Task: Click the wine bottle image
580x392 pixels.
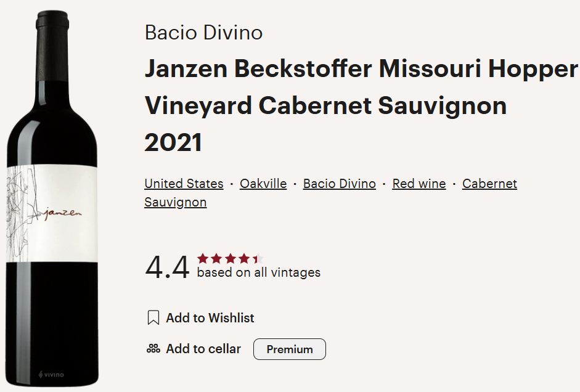Action: coord(52,198)
